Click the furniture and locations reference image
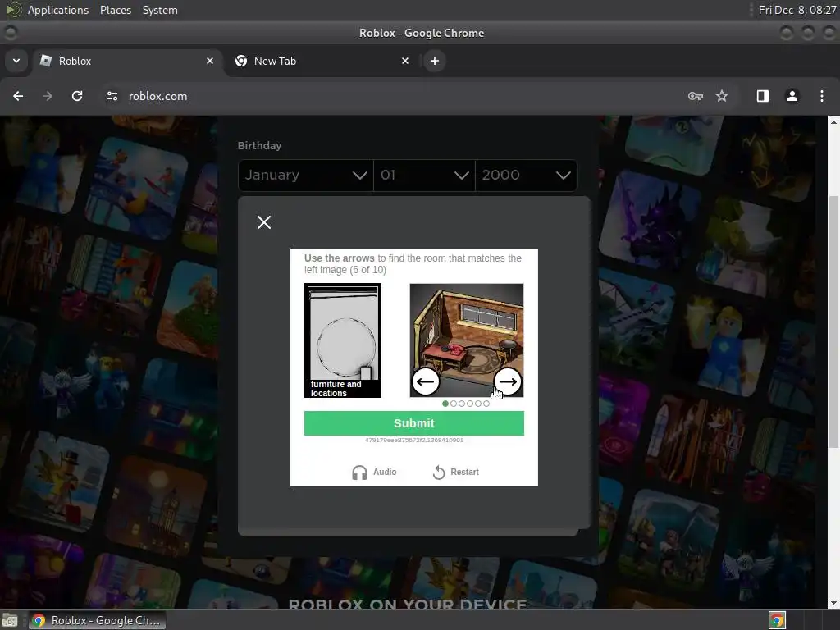The height and width of the screenshot is (630, 840). (343, 340)
